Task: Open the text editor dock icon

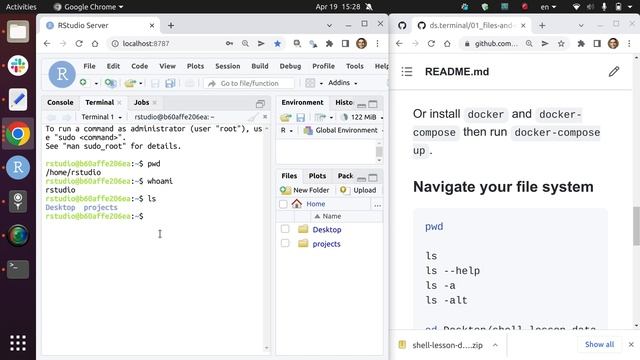Action: pos(18,100)
